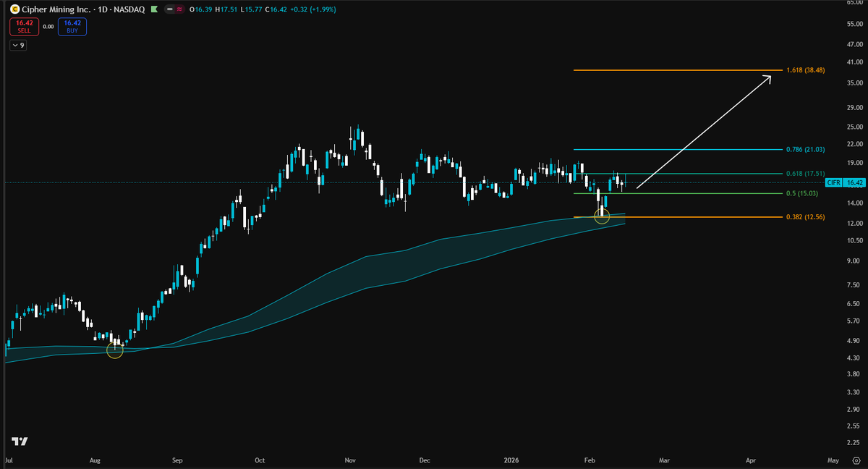Click the Jul label on time axis
This screenshot has height=469, width=868.
[8, 460]
